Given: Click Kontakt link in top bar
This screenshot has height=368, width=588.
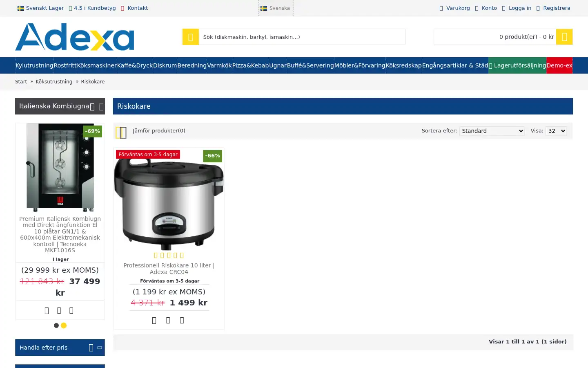Looking at the screenshot, I should (138, 8).
